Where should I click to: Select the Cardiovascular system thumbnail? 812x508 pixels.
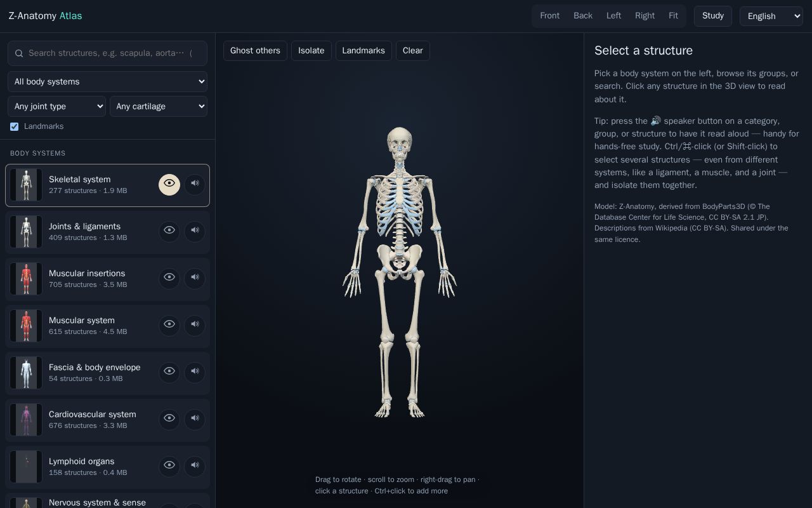pos(26,420)
